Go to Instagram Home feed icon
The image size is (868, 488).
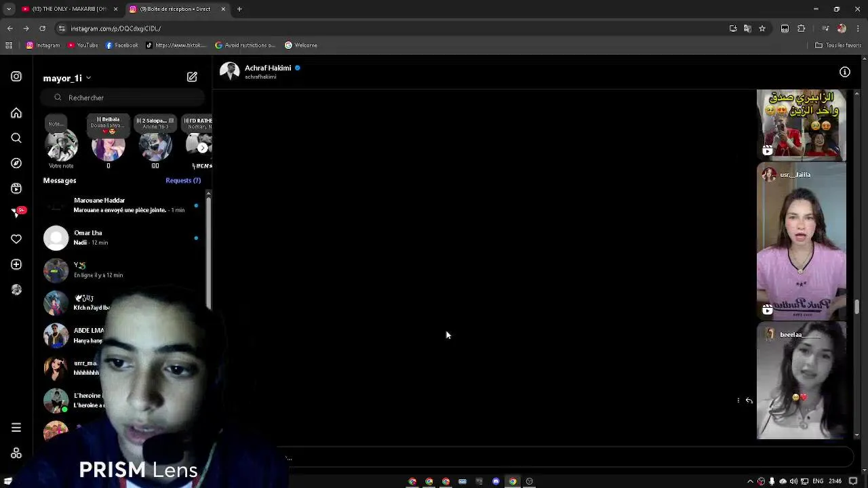(16, 113)
